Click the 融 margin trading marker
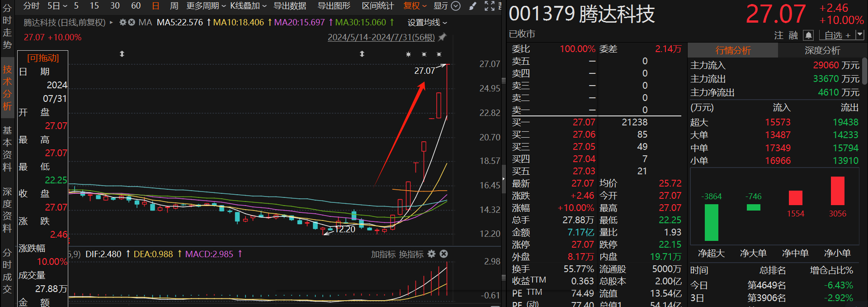 [x=793, y=35]
